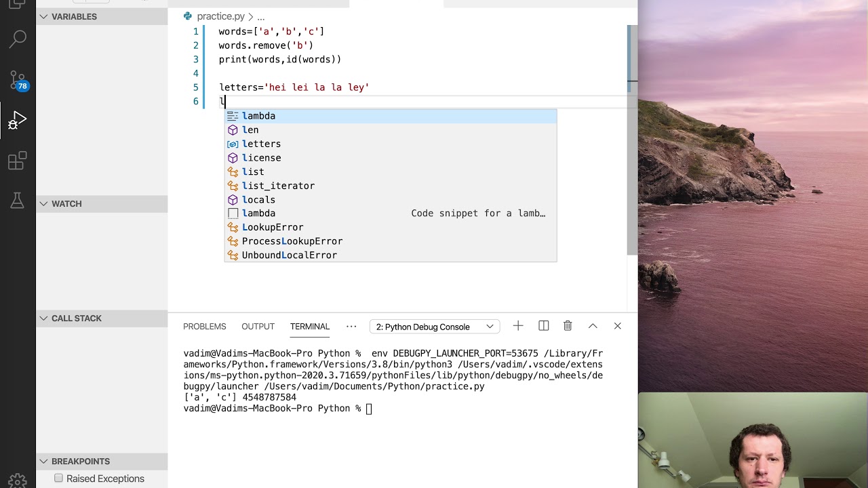Select the list_iterator suggestion

391,186
